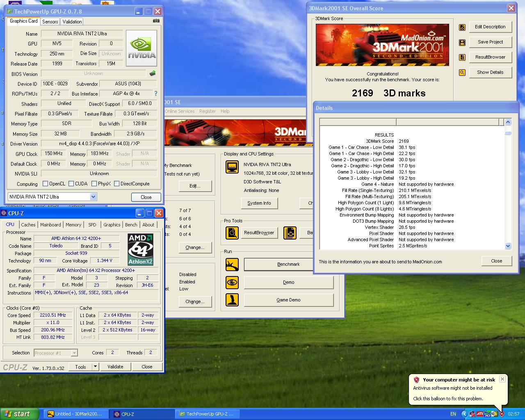This screenshot has width=525, height=420.
Task: Click the System Info button
Action: (x=259, y=203)
